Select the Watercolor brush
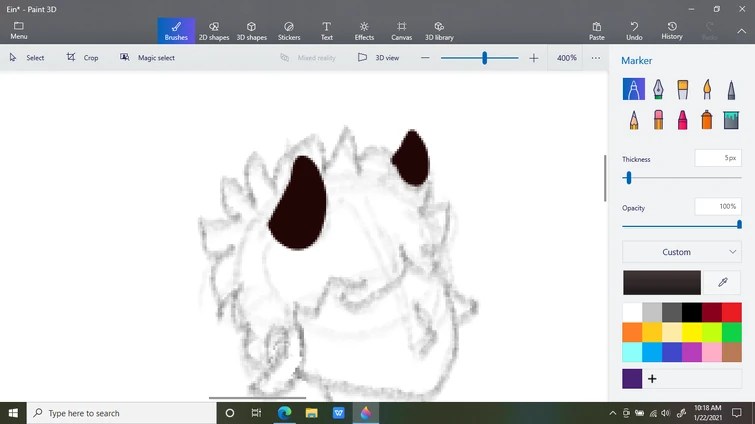 [x=707, y=90]
